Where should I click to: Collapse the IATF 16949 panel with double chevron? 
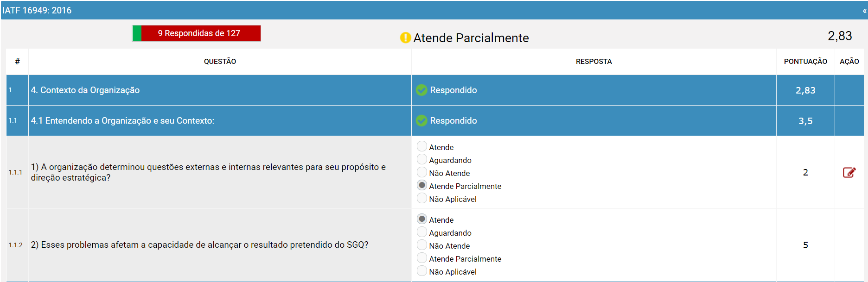(864, 11)
